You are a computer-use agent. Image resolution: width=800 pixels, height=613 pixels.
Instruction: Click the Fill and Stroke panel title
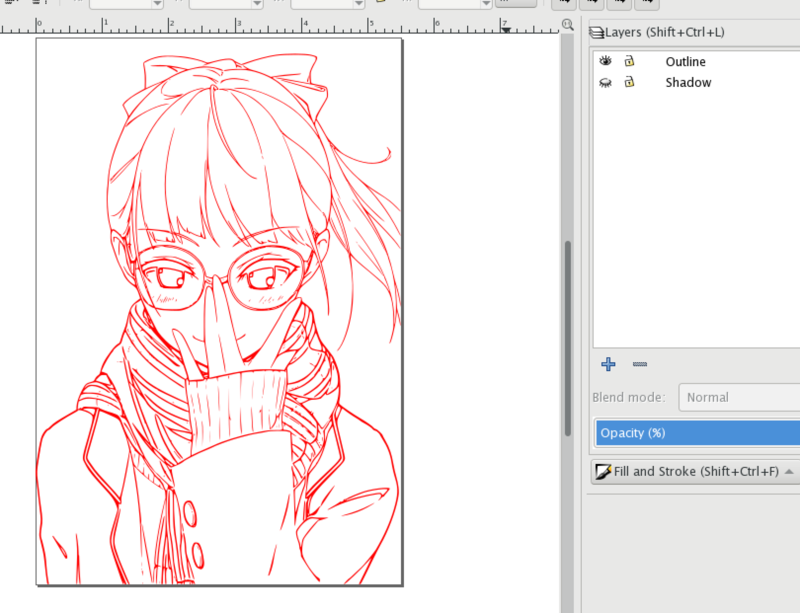coord(696,471)
